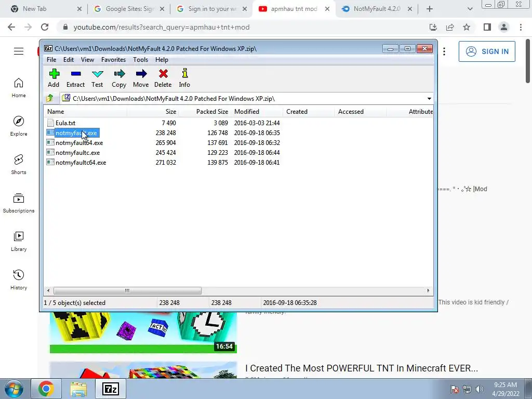Go to YouTube Home in sidebar
The image size is (532, 399).
tap(19, 87)
